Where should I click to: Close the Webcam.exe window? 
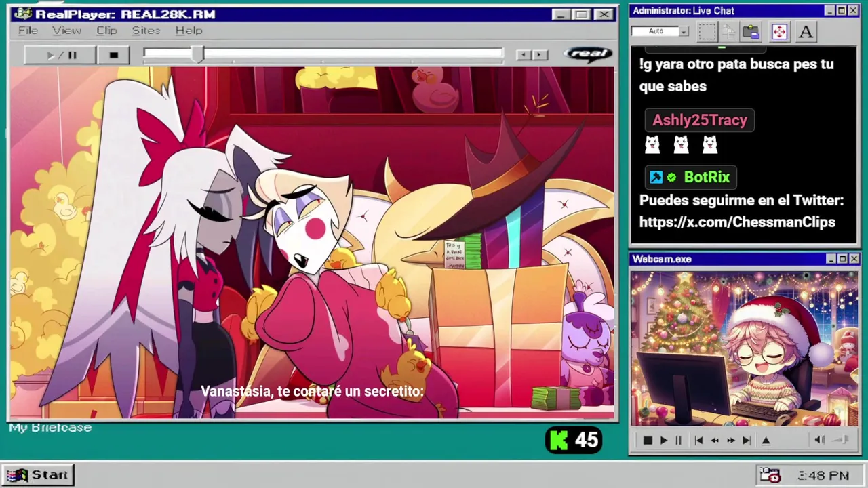pyautogui.click(x=854, y=259)
